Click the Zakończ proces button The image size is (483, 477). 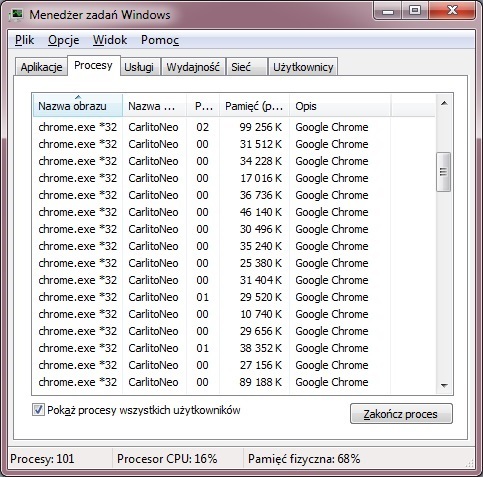pos(401,414)
